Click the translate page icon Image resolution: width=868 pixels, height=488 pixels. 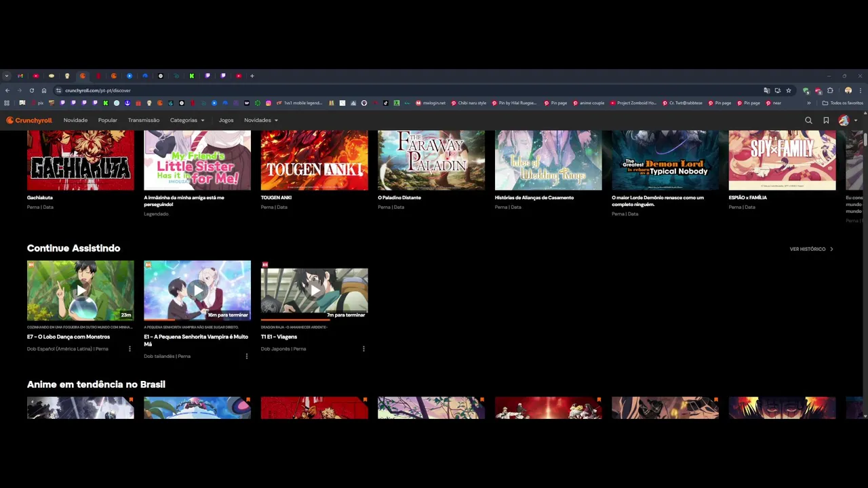click(x=767, y=90)
